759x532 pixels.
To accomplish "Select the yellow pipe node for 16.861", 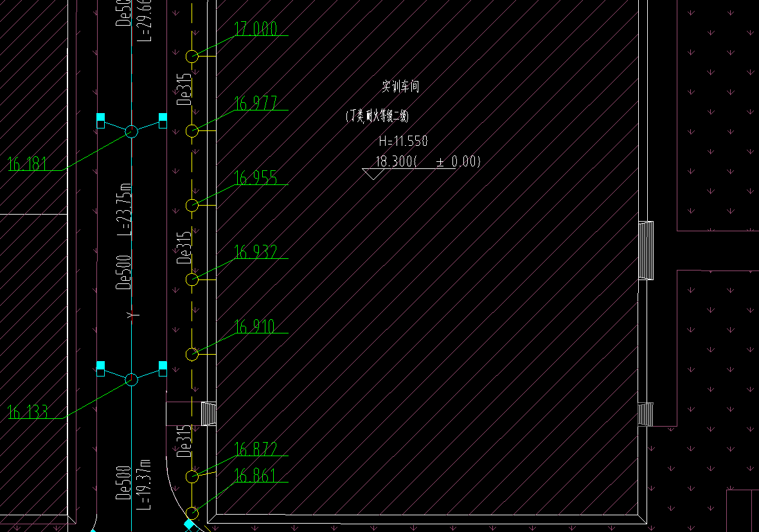I will 192,513.
